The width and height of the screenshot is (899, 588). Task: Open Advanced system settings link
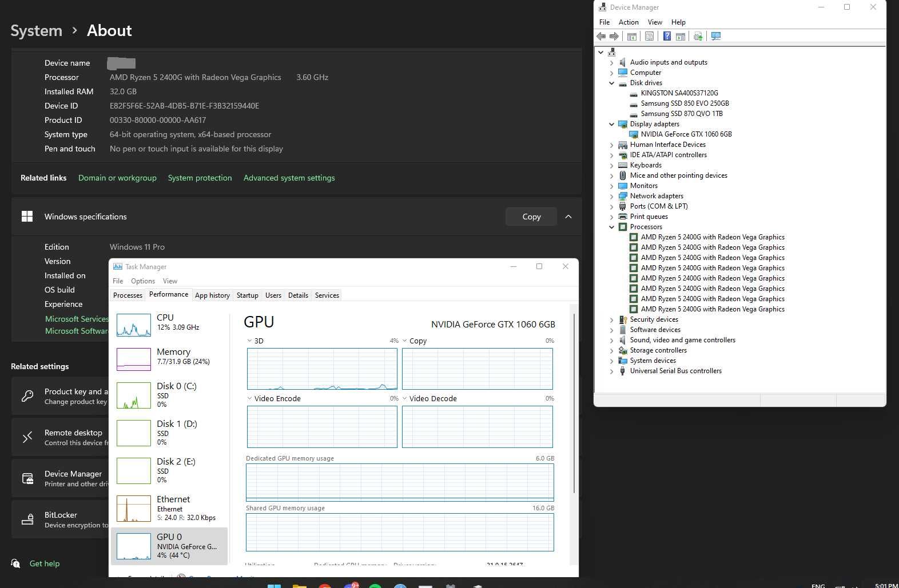289,178
